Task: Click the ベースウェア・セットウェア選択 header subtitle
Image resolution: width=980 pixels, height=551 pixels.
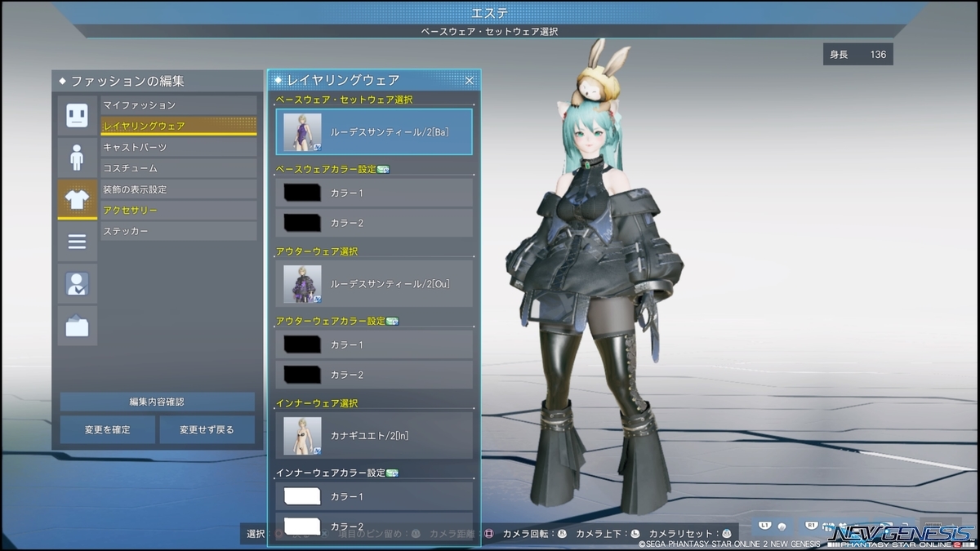Action: [x=490, y=31]
